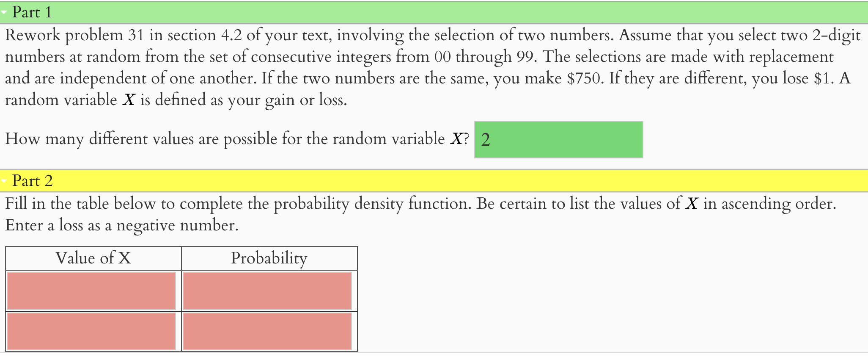Click the triangle icon on the yellow header
868x360 pixels.
pos(4,181)
